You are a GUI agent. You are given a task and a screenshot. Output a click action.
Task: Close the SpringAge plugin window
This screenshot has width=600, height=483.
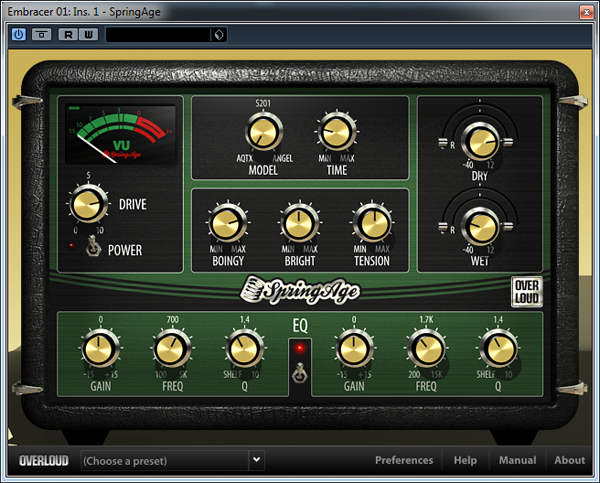pos(586,12)
